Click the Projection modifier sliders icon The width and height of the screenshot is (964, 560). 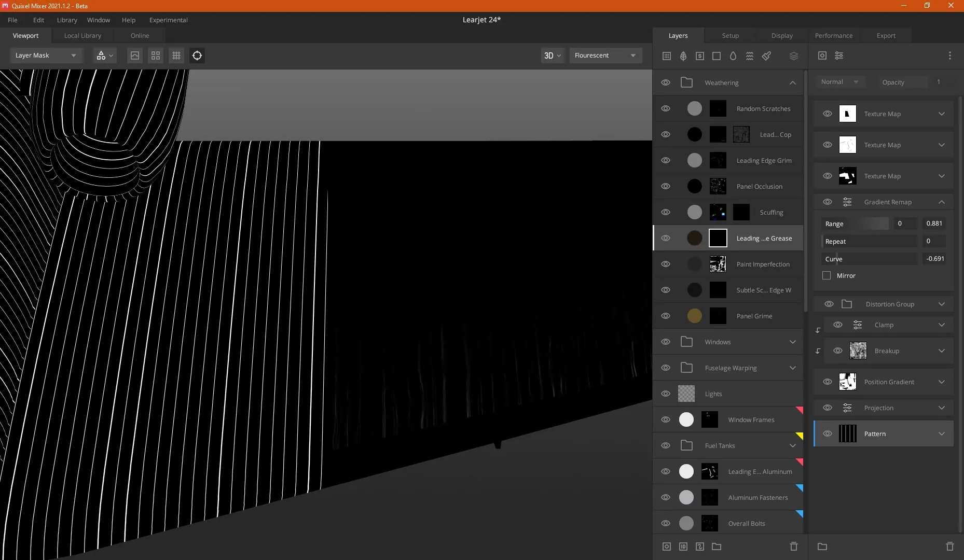[x=847, y=408]
